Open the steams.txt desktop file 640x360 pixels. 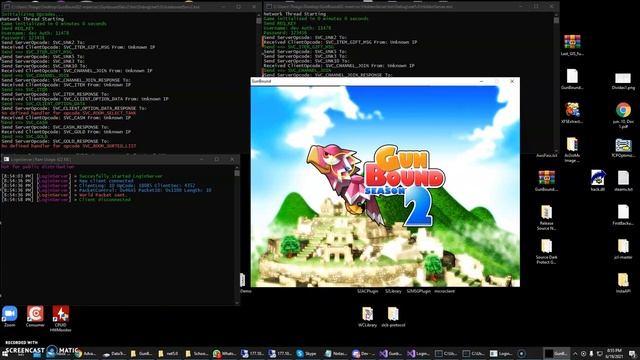coord(623,181)
